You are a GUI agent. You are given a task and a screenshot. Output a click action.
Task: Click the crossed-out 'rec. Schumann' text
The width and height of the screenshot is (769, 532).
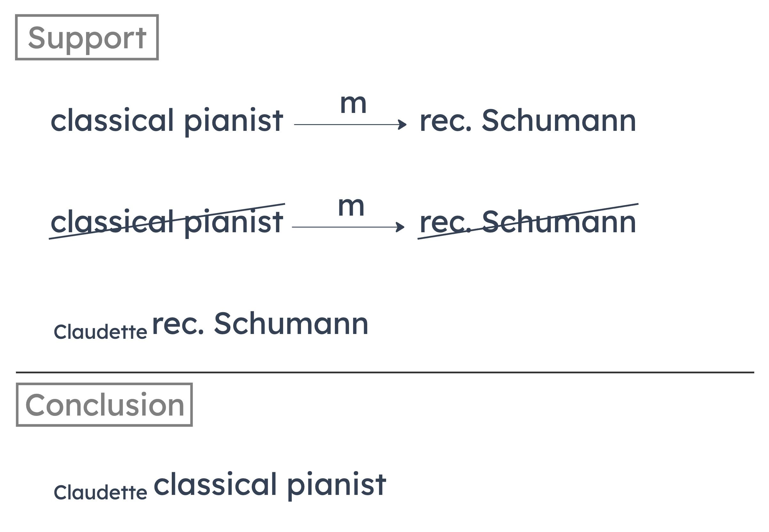click(528, 222)
